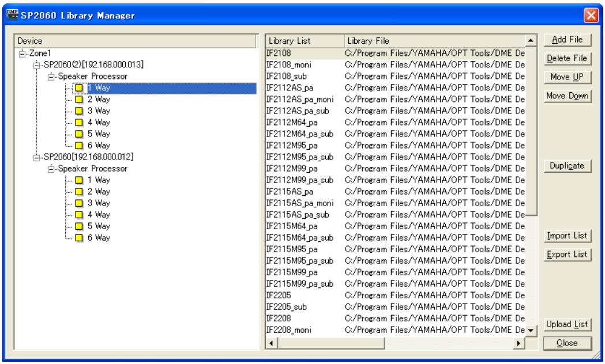Click the SP2060 Library Manager title bar icon

[12, 15]
